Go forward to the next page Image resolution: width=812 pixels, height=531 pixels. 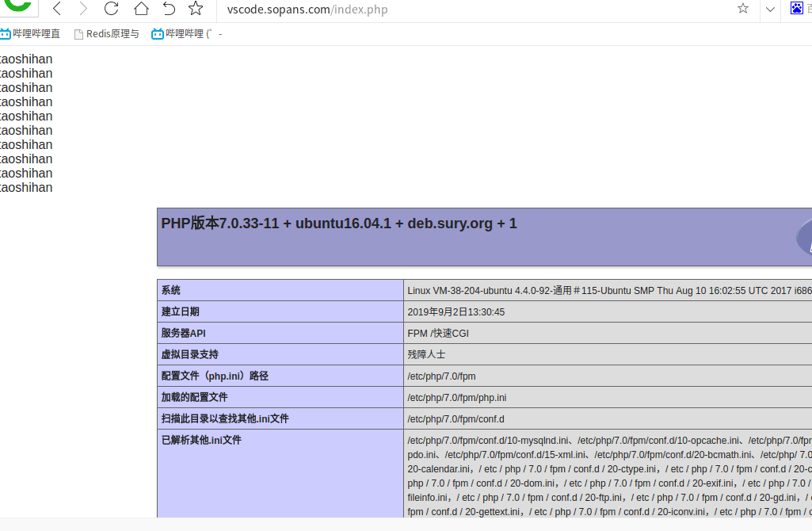tap(83, 9)
